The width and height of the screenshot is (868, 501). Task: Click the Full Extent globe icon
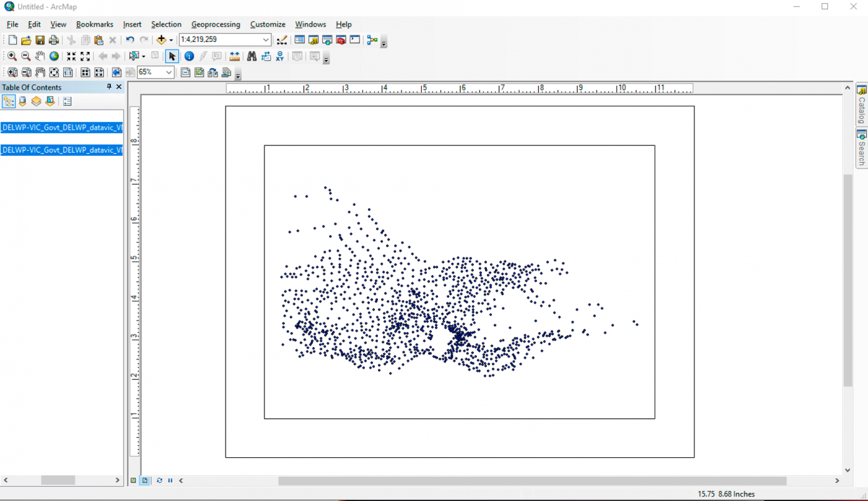54,56
